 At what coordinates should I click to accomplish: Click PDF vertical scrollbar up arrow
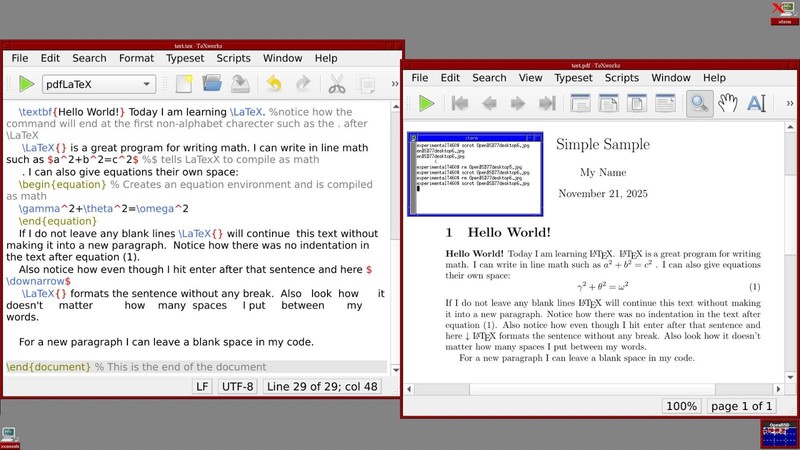[x=790, y=127]
